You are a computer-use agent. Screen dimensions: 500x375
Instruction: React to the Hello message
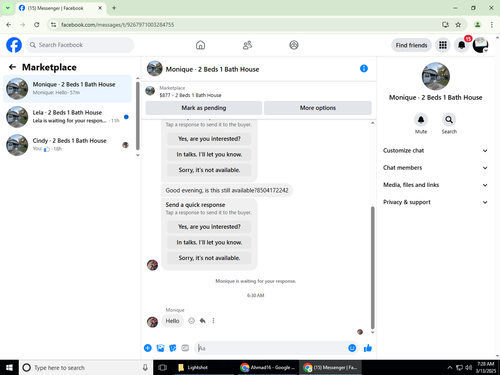tap(191, 321)
